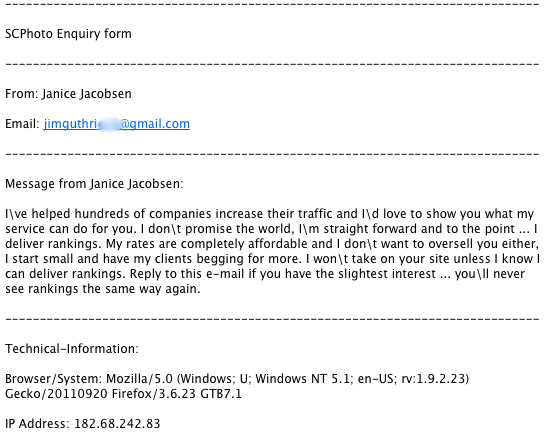This screenshot has width=545, height=435.
Task: Click the Technical-Information heading
Action: point(72,349)
